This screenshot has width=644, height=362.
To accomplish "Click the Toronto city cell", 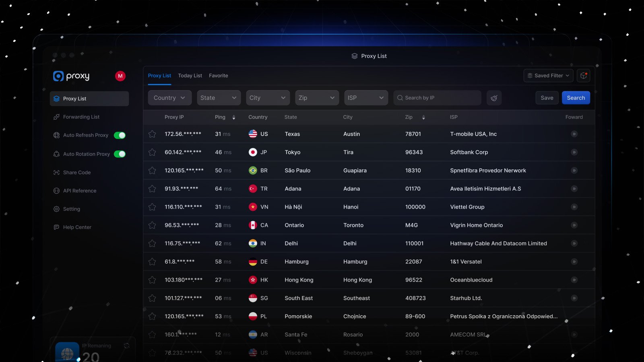I will click(353, 225).
